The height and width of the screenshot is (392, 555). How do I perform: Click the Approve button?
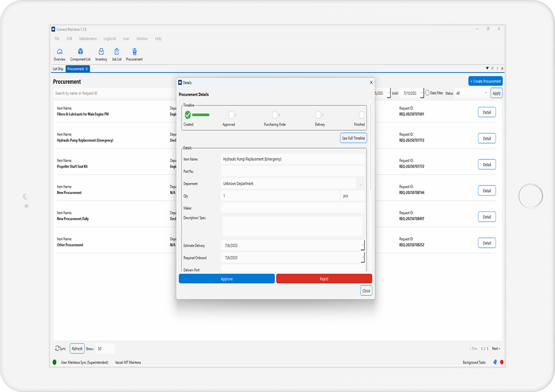pyautogui.click(x=227, y=279)
